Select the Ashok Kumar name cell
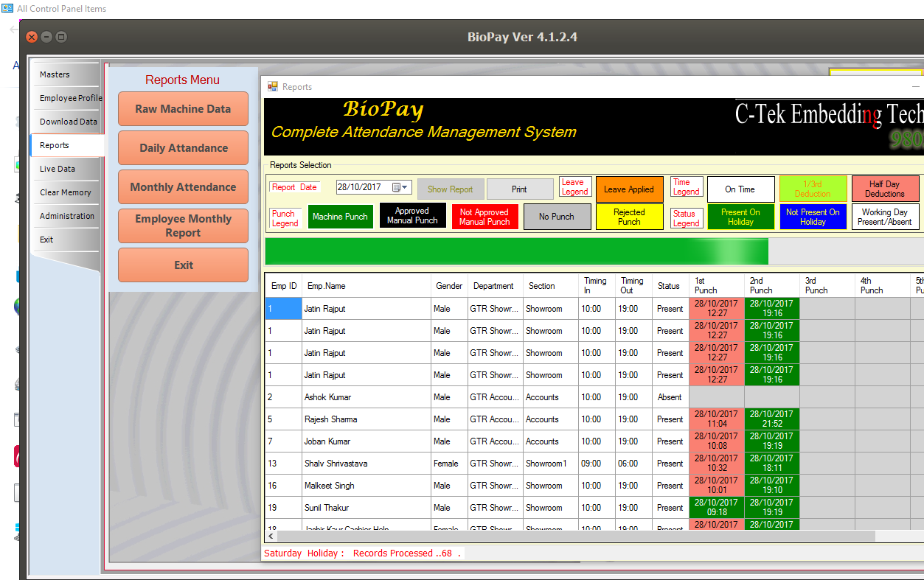The height and width of the screenshot is (580, 924). pyautogui.click(x=367, y=397)
